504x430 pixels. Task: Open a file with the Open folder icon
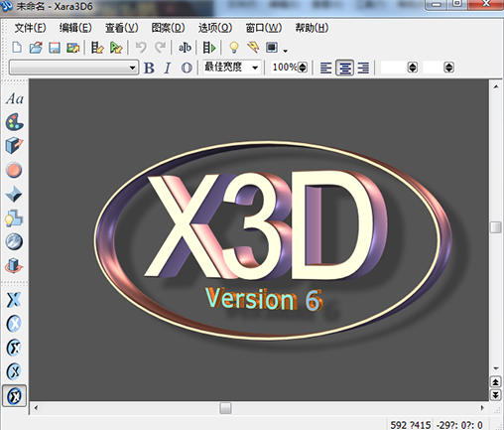click(x=36, y=48)
